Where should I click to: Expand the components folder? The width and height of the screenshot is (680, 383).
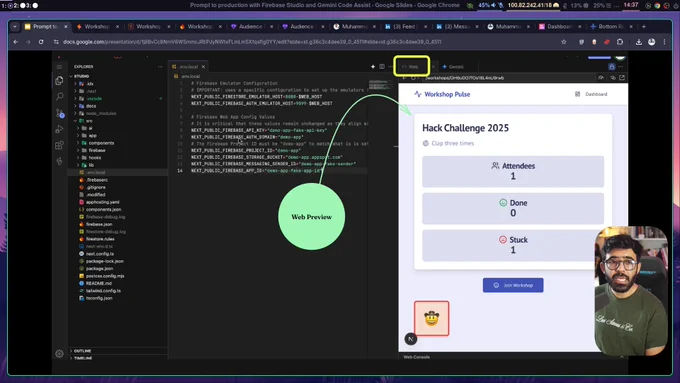click(x=78, y=143)
